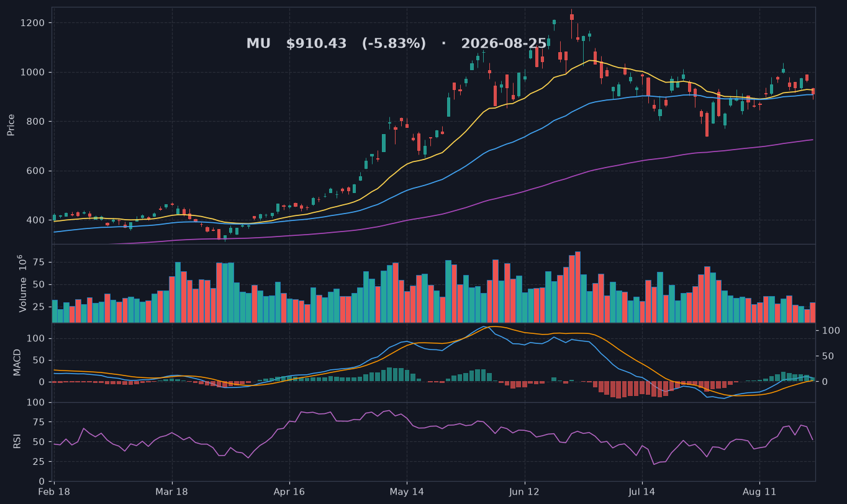Click the "Jun 12" date on the time axis

525,493
